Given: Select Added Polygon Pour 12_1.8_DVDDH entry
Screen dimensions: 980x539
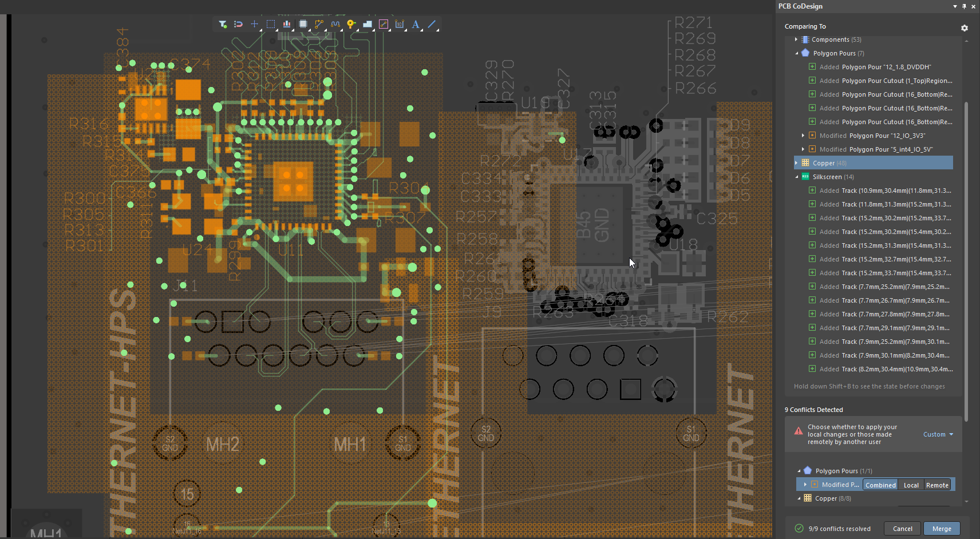Looking at the screenshot, I should click(x=886, y=67).
